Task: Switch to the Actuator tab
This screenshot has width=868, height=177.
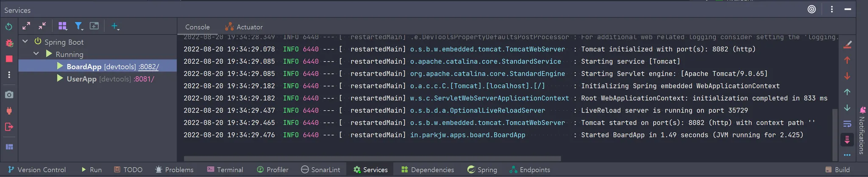Action: [244, 27]
